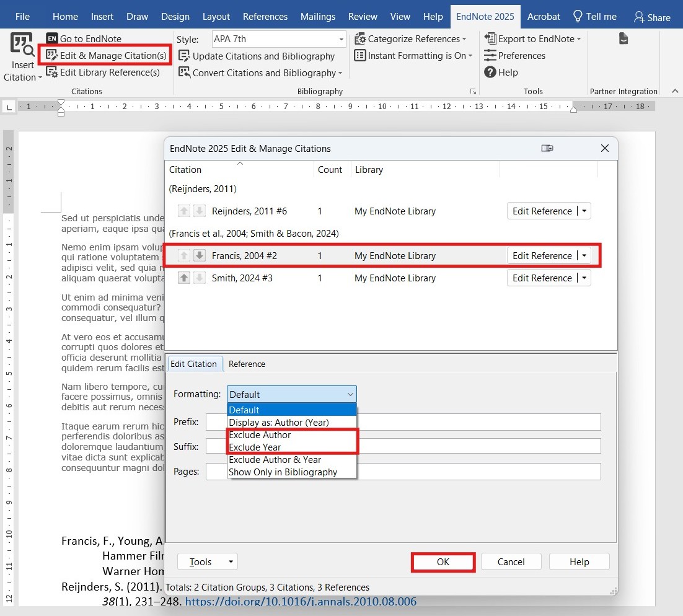The width and height of the screenshot is (683, 616).
Task: Click Edit Reference for Reijnders, 2011 #6
Action: (542, 211)
